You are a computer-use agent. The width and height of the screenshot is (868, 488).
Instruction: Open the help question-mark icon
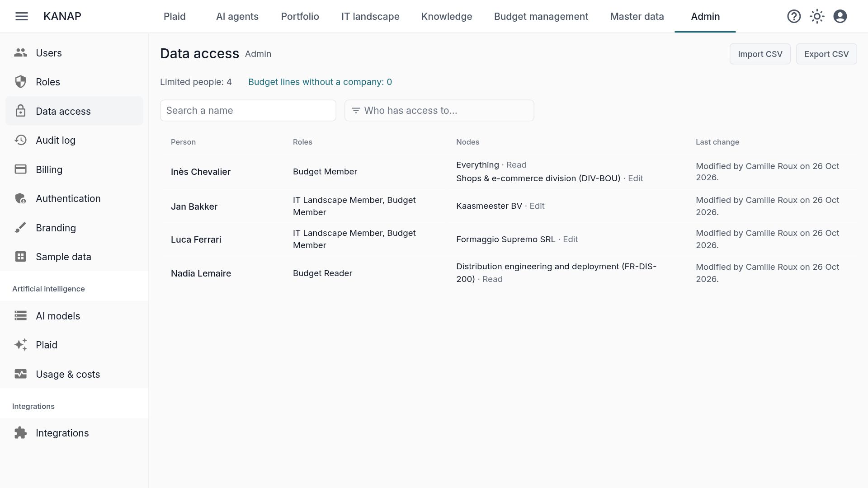tap(794, 16)
